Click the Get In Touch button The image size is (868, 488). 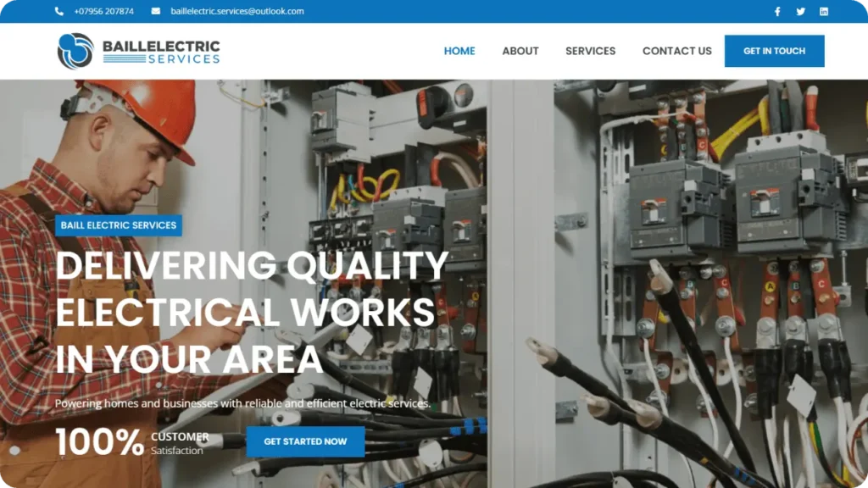tap(774, 51)
